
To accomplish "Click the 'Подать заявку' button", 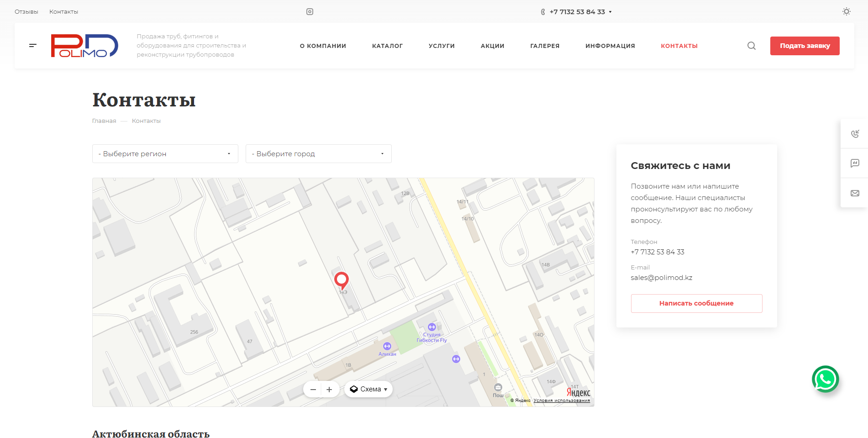I will tap(805, 46).
